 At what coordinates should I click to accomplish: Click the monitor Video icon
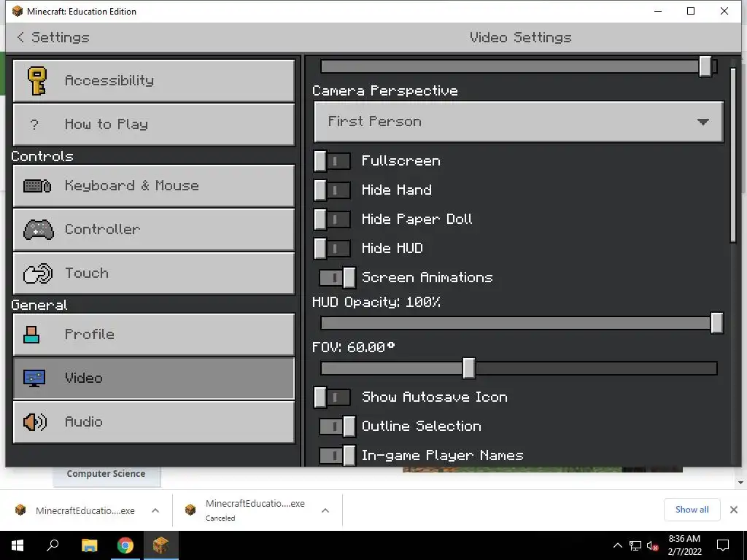34,378
